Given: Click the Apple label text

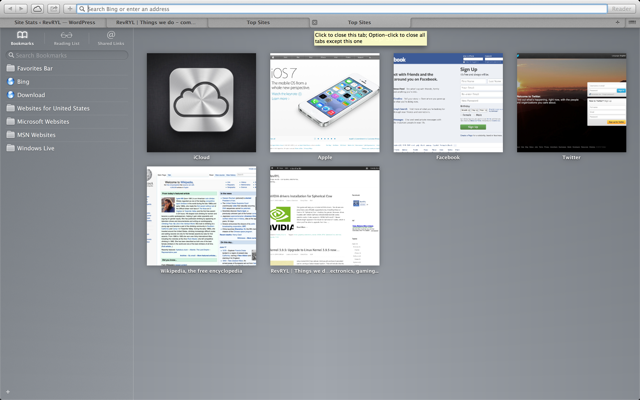Looking at the screenshot, I should point(325,157).
